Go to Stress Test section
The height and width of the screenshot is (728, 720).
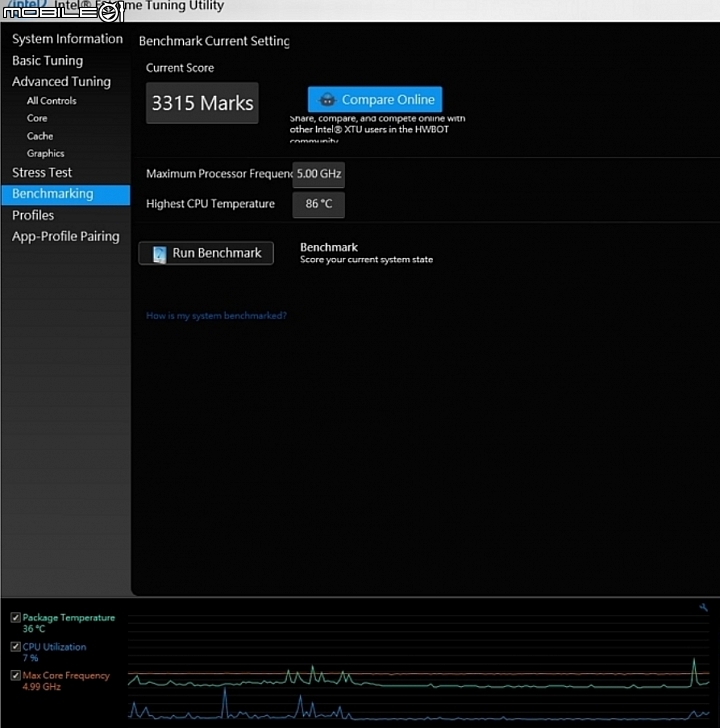click(x=42, y=173)
